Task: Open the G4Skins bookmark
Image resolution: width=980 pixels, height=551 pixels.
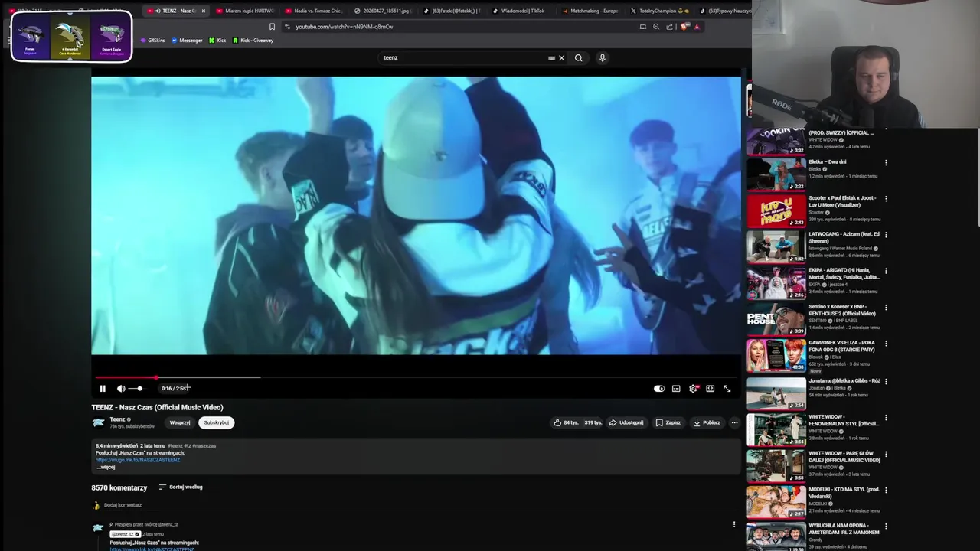Action: coord(152,41)
